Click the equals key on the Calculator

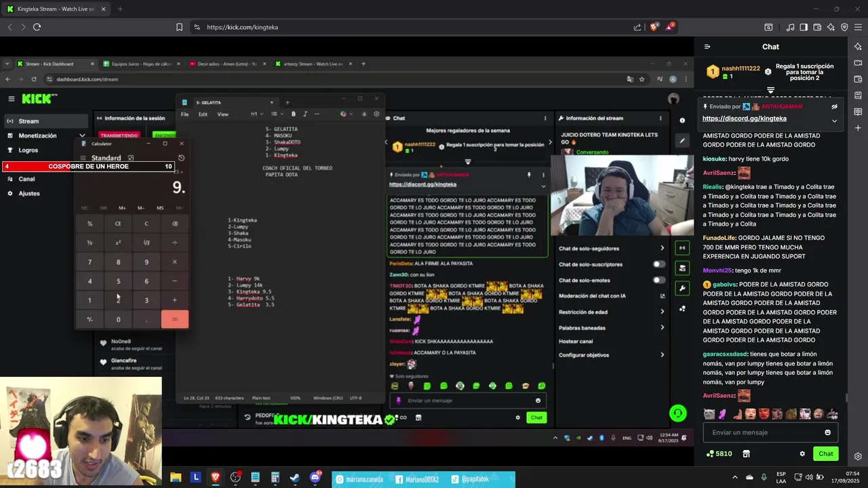174,319
